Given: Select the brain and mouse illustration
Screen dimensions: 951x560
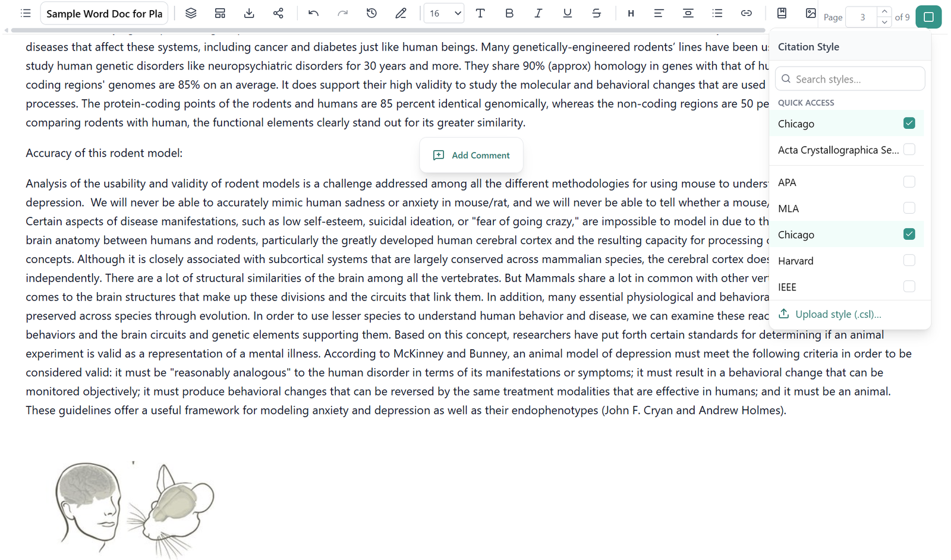Looking at the screenshot, I should [x=135, y=510].
